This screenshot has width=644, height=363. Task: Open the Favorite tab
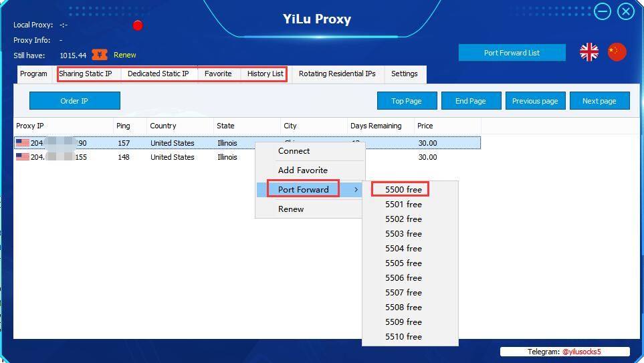coord(218,74)
